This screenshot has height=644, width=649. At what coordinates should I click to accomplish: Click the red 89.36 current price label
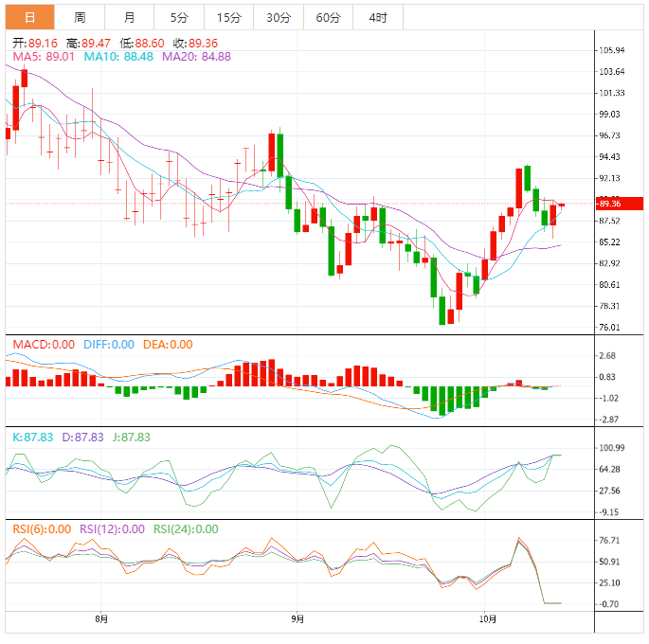pos(620,204)
